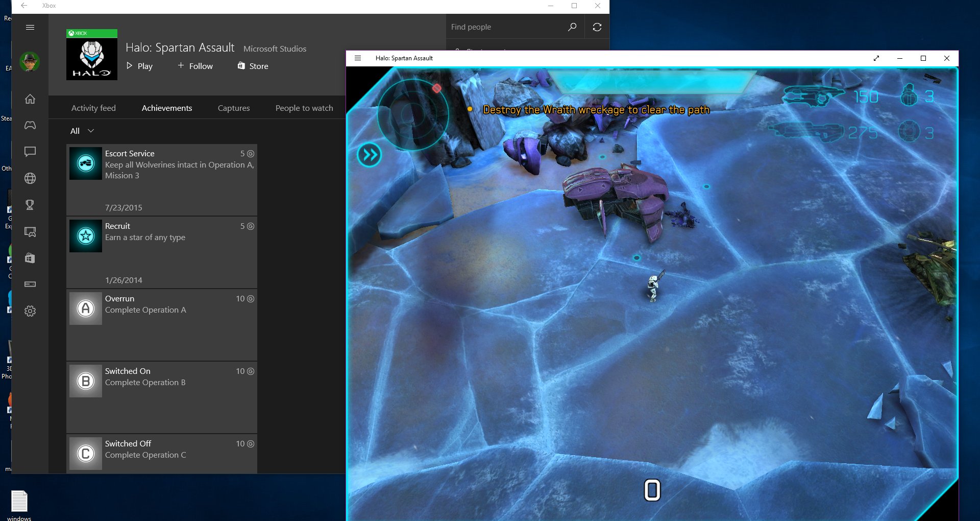This screenshot has width=980, height=521.
Task: Select the Achievements tab
Action: (x=167, y=108)
